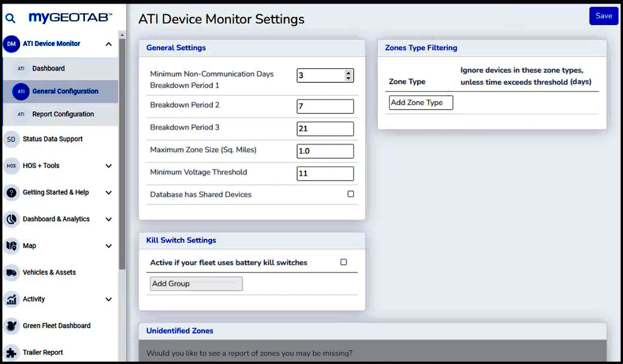This screenshot has height=364, width=623.
Task: Expand the HOS + Tools menu
Action: tap(108, 166)
